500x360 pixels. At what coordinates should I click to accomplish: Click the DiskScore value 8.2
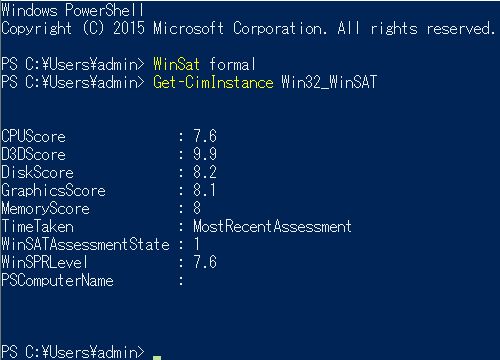(x=205, y=172)
